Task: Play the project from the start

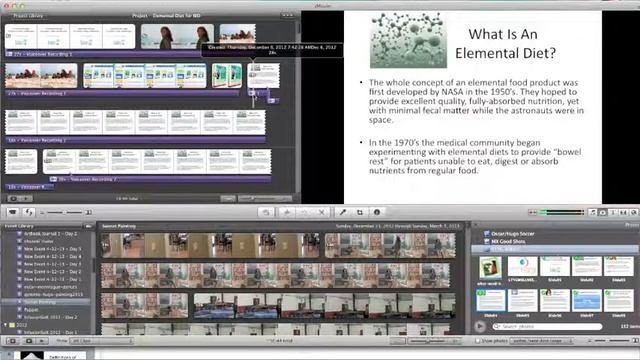Action: tap(26, 199)
